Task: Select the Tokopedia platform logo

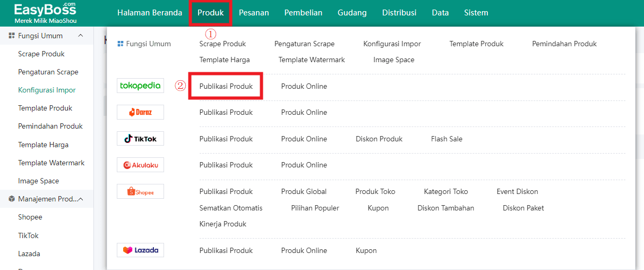Action: pos(140,86)
